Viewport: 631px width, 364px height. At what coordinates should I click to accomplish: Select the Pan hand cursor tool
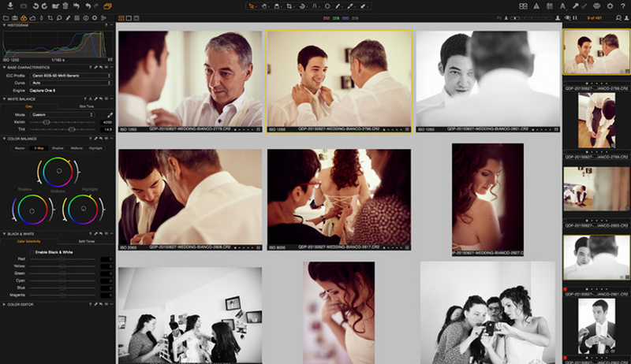[264, 6]
